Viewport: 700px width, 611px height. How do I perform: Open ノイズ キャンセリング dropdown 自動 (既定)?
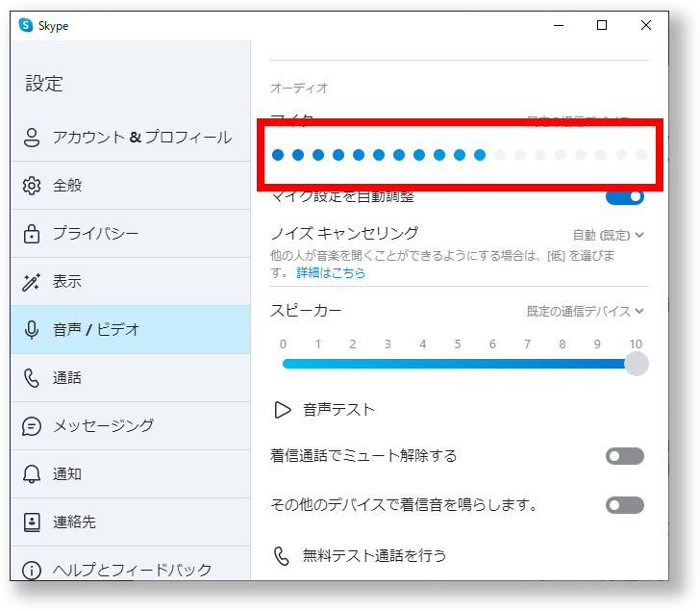point(608,235)
